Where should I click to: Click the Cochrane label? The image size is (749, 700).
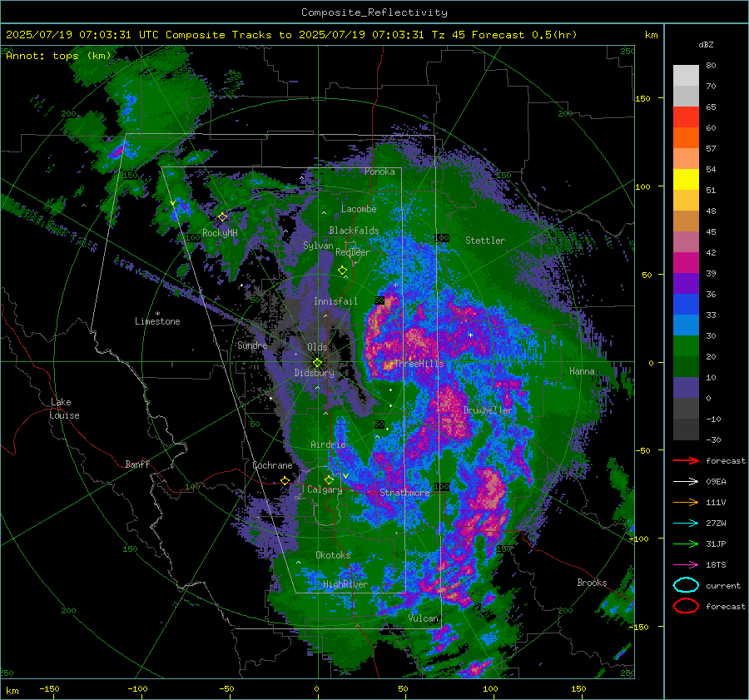tap(272, 465)
